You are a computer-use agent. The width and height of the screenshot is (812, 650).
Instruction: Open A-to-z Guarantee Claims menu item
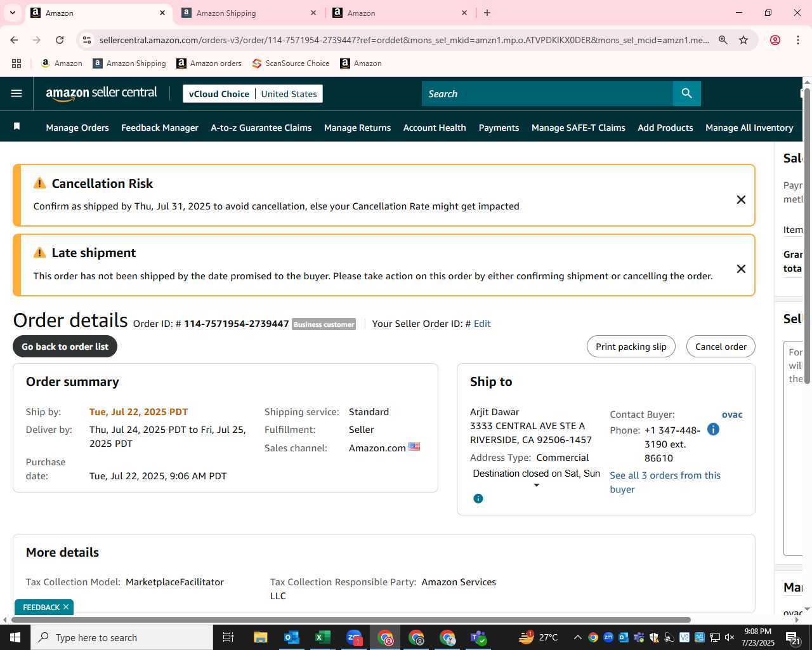261,128
